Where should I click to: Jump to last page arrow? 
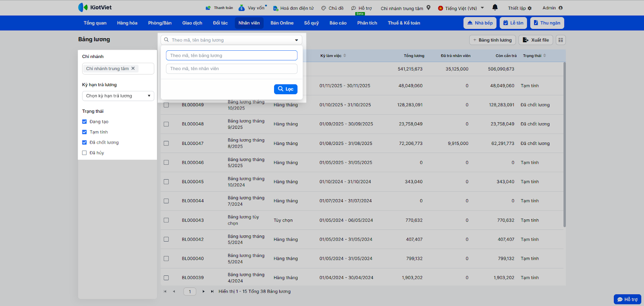(212, 292)
